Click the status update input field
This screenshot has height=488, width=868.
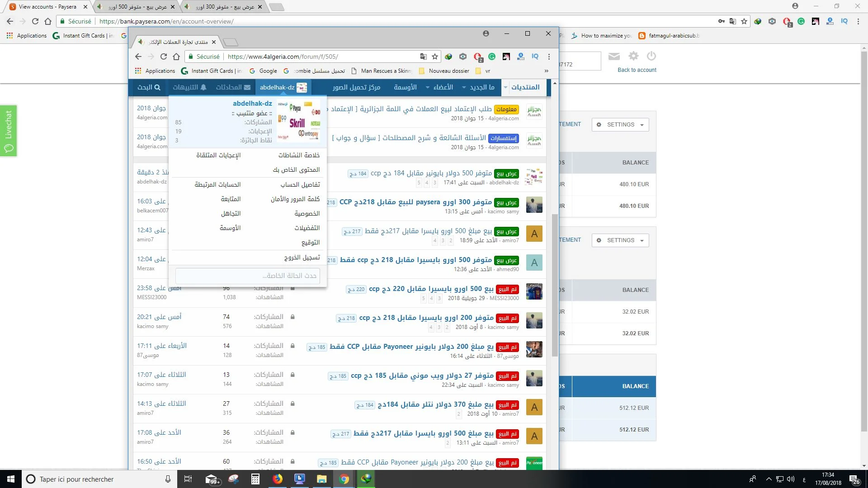click(x=247, y=276)
